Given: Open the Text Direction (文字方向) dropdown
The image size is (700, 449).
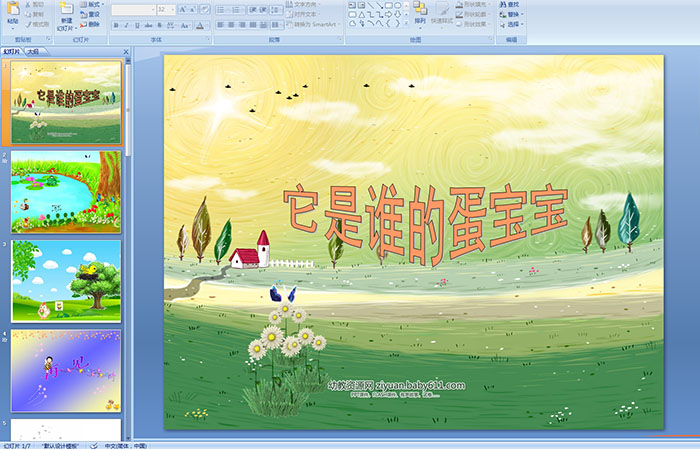Looking at the screenshot, I should tap(304, 4).
